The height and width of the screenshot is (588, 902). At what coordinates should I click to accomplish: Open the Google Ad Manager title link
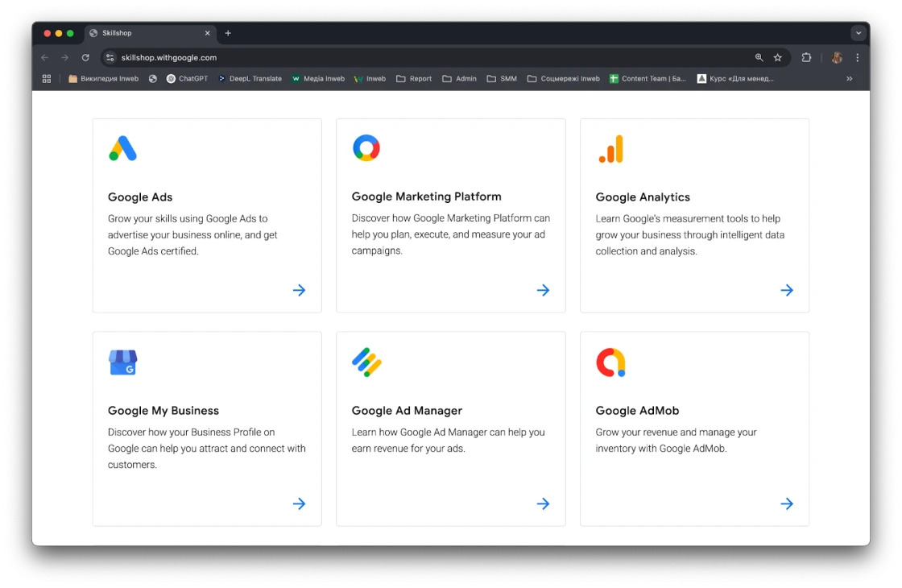(x=407, y=411)
